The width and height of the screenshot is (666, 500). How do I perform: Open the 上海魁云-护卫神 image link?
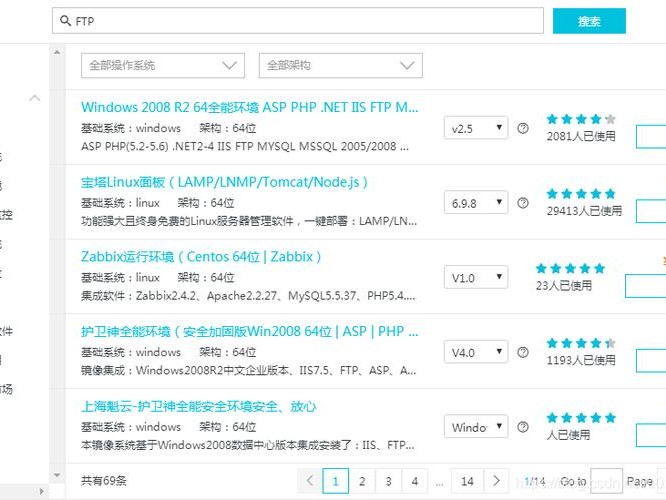[x=198, y=406]
